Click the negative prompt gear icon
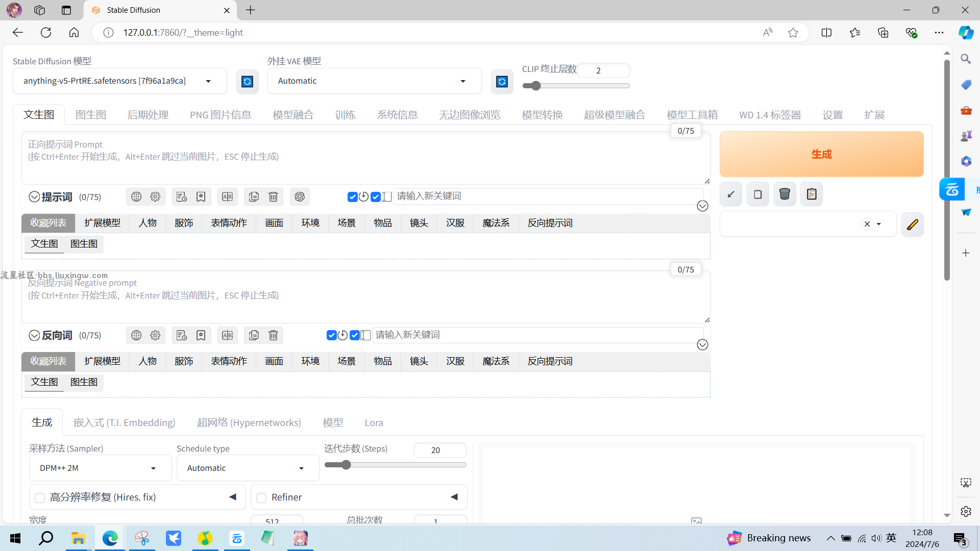980x551 pixels. [x=156, y=335]
